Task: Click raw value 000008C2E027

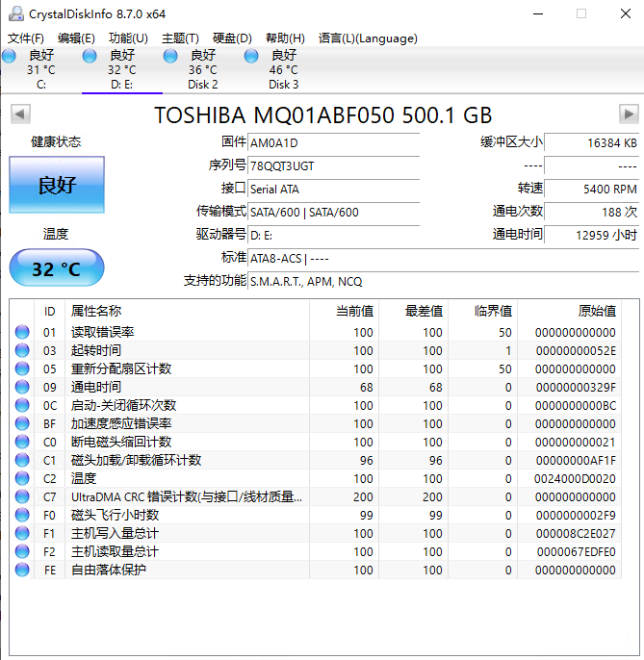Action: 576,534
